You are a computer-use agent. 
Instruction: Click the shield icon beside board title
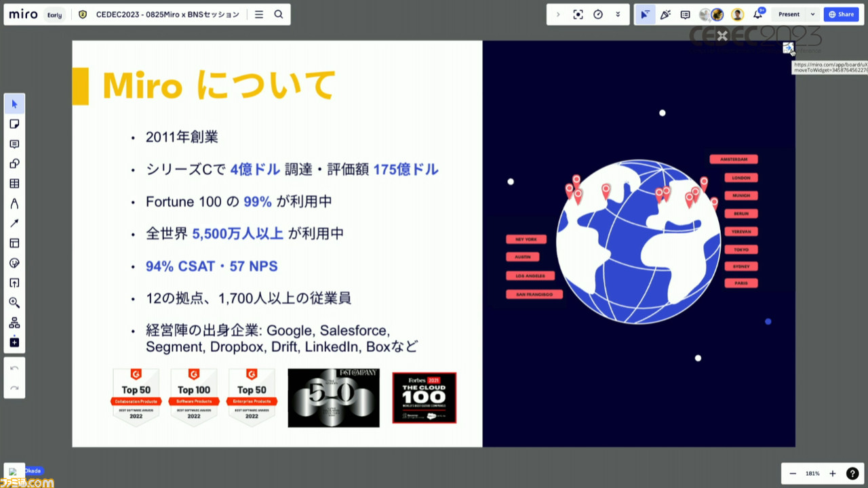click(x=83, y=14)
